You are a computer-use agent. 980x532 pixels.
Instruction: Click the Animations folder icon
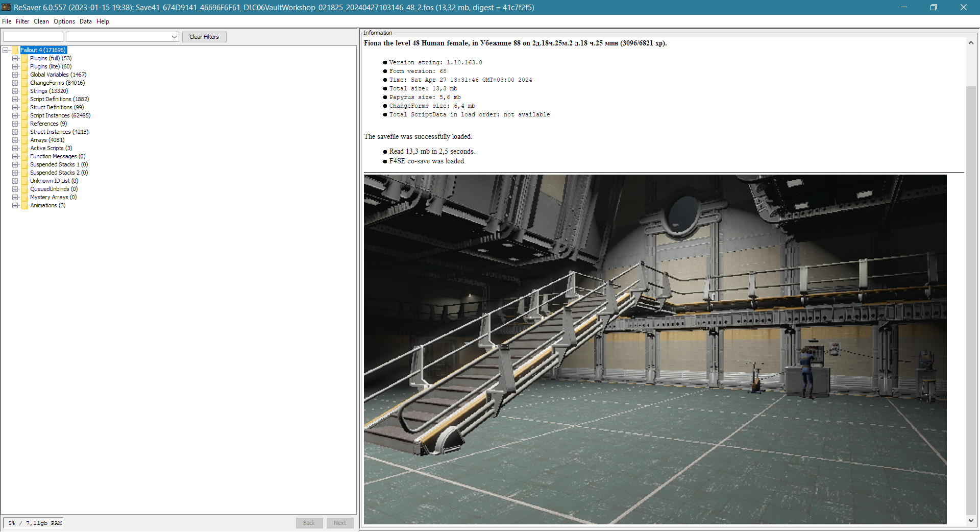(x=24, y=205)
